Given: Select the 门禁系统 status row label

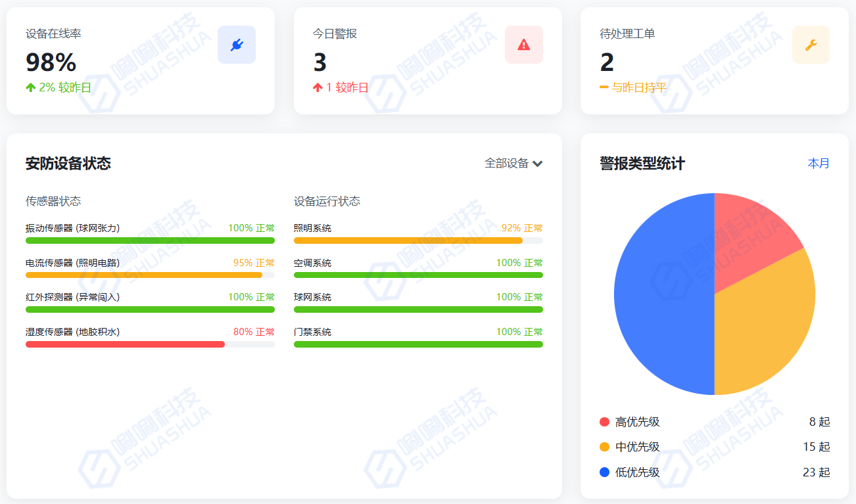Looking at the screenshot, I should 312,332.
